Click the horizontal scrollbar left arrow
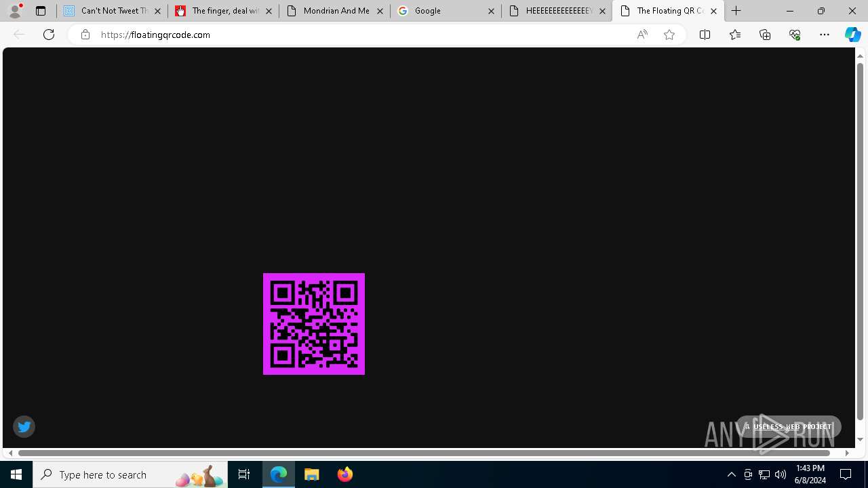Screen dimensions: 868x488 click(10, 453)
